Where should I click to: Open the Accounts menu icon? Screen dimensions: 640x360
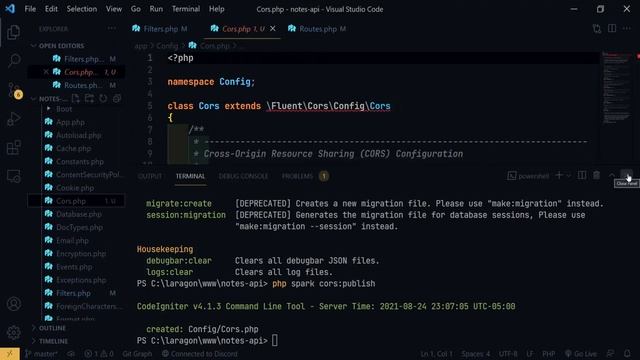tap(13, 304)
